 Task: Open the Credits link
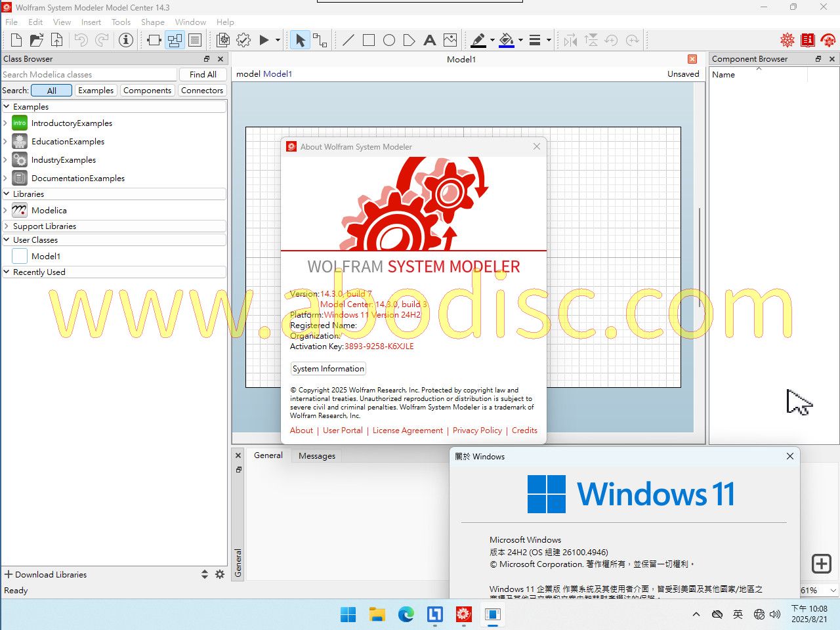coord(524,430)
